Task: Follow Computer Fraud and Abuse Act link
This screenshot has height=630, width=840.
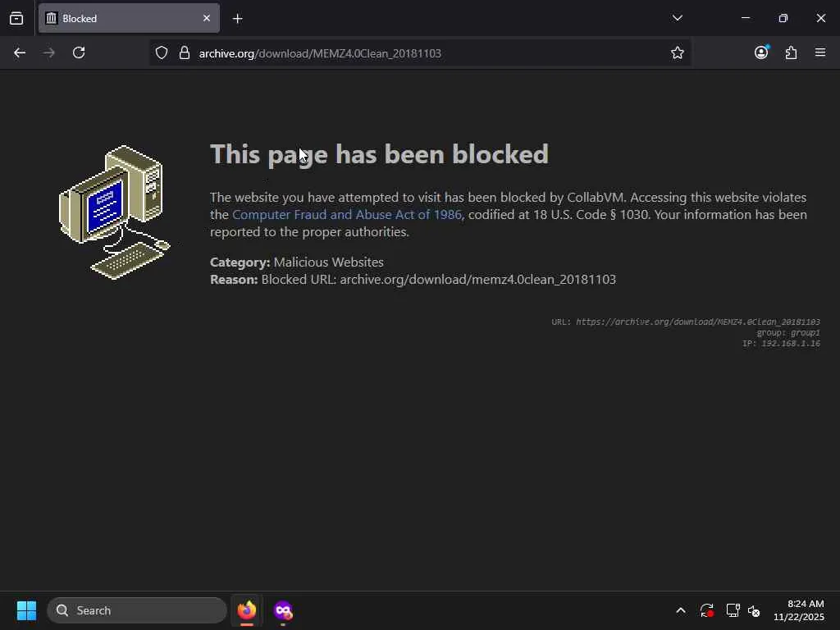Action: pos(347,214)
